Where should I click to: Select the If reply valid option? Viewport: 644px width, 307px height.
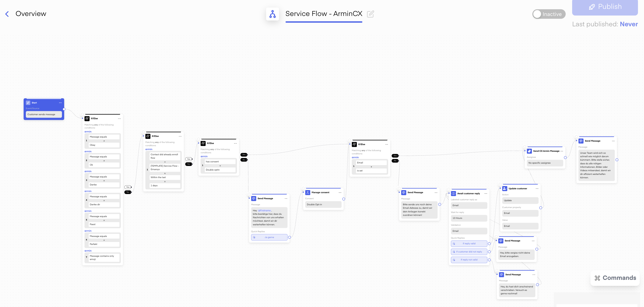click(469, 244)
